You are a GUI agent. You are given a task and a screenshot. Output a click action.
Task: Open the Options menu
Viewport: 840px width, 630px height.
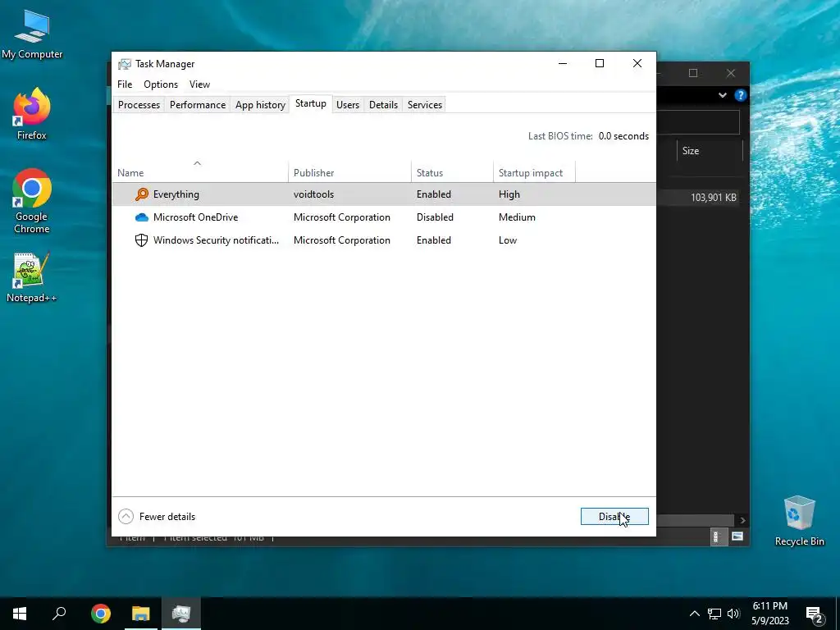pos(161,84)
